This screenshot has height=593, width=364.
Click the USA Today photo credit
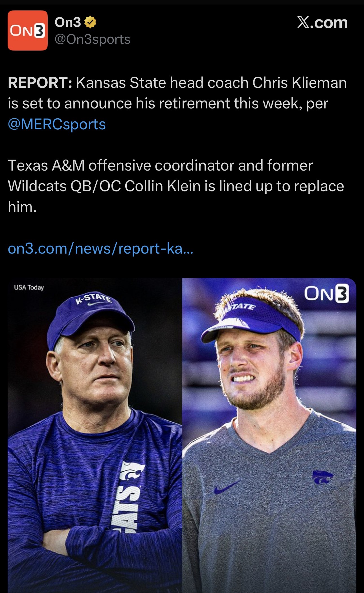click(x=29, y=287)
